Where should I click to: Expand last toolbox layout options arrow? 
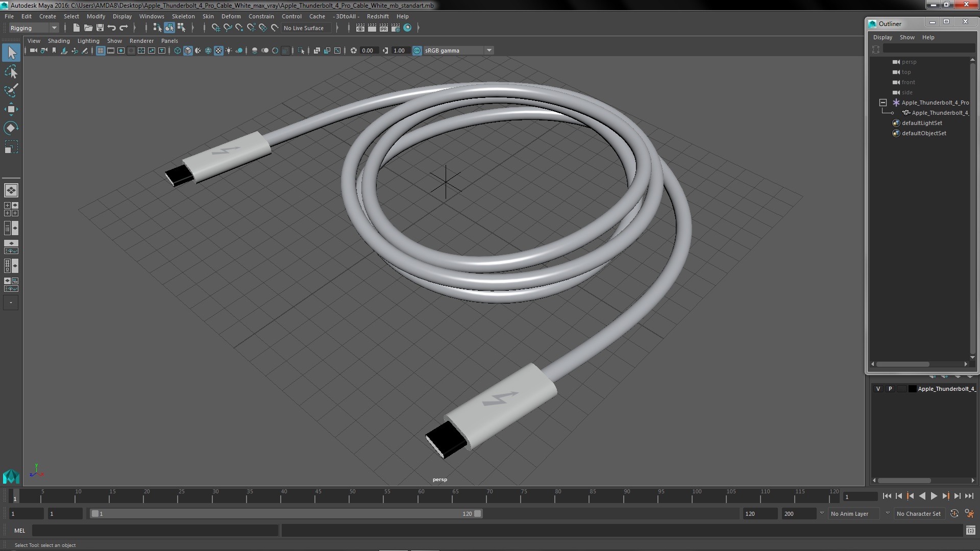coord(11,303)
